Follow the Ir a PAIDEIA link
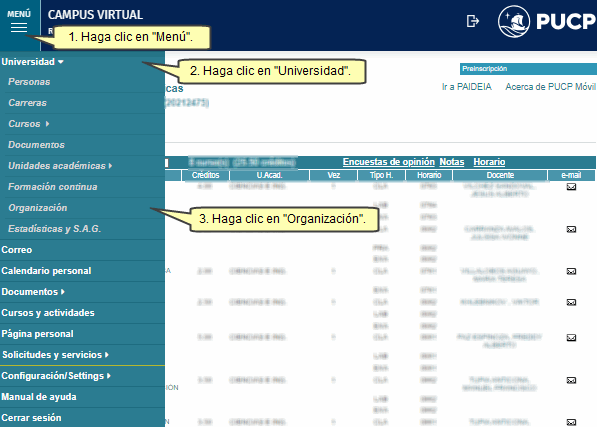The width and height of the screenshot is (597, 427). pyautogui.click(x=467, y=87)
